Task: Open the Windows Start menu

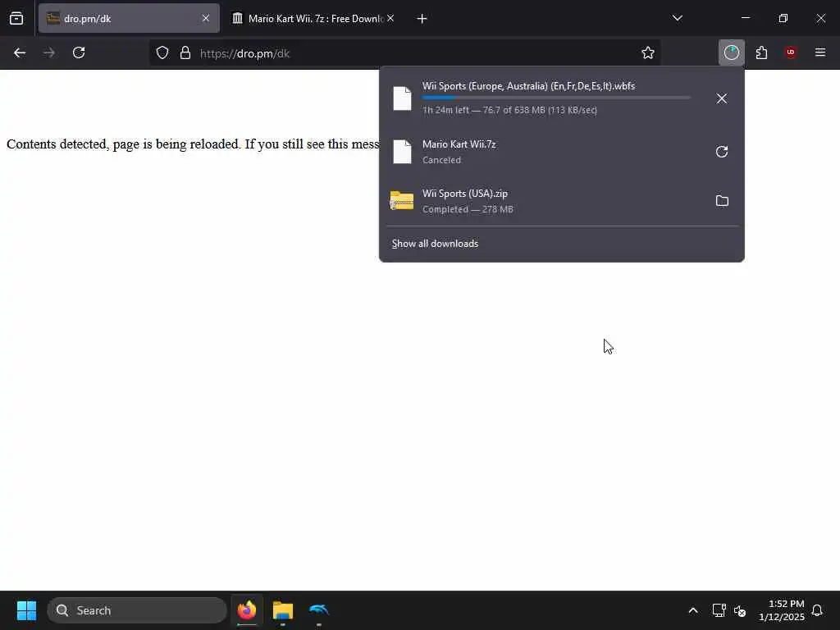Action: click(26, 610)
